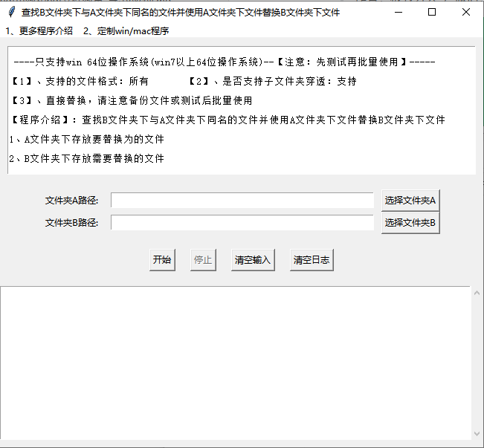
Task: Click the 【2】是否支持子文件夹穿透：支持 text
Action: coord(272,82)
